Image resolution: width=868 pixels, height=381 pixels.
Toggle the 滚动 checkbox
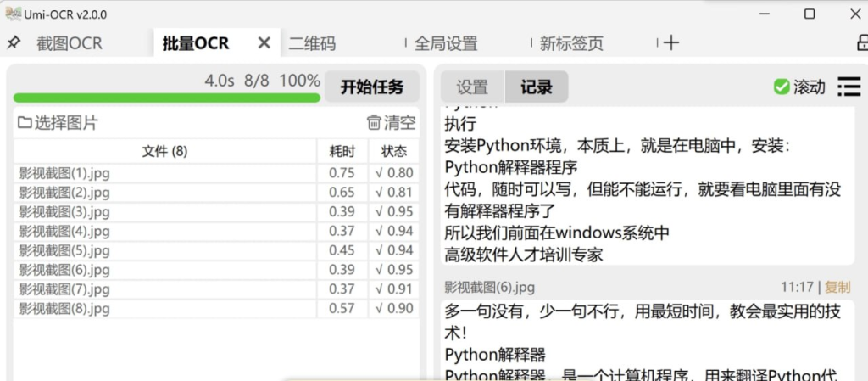point(782,87)
